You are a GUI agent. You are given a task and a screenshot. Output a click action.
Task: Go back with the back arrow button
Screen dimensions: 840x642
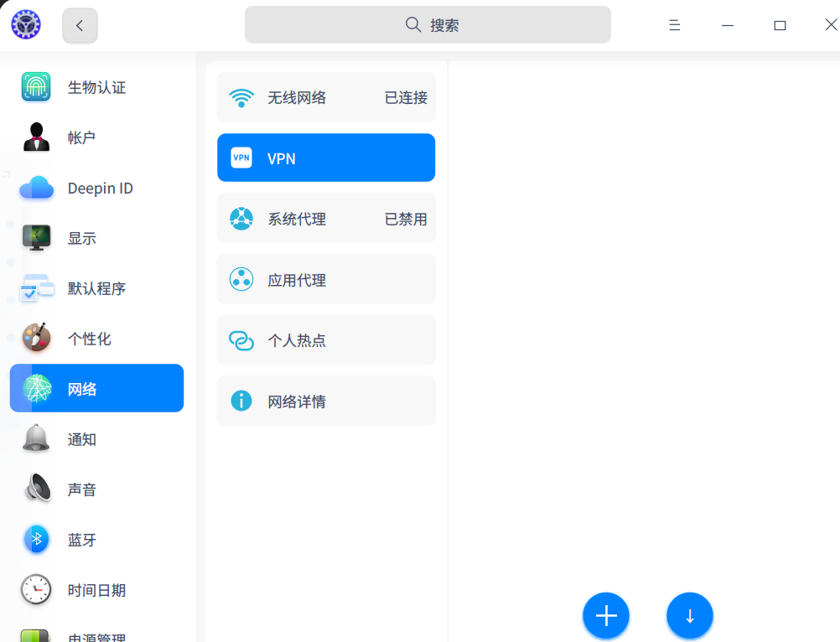pos(80,25)
